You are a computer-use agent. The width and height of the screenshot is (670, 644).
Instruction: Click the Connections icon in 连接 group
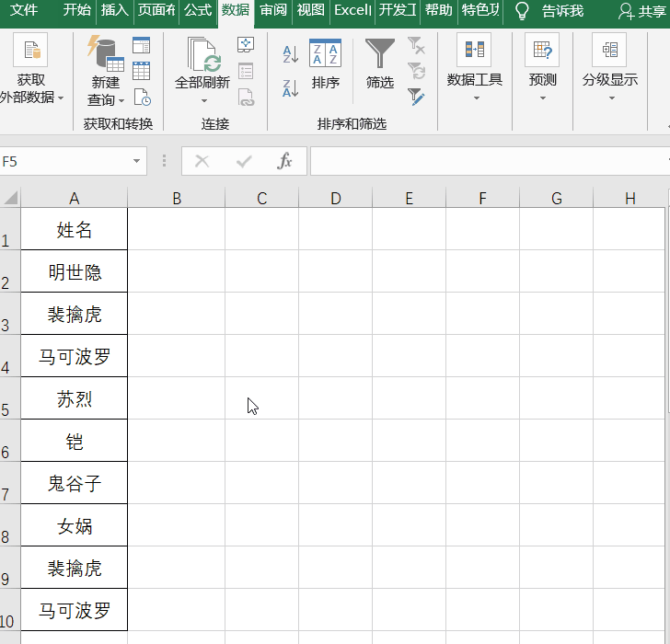(246, 44)
